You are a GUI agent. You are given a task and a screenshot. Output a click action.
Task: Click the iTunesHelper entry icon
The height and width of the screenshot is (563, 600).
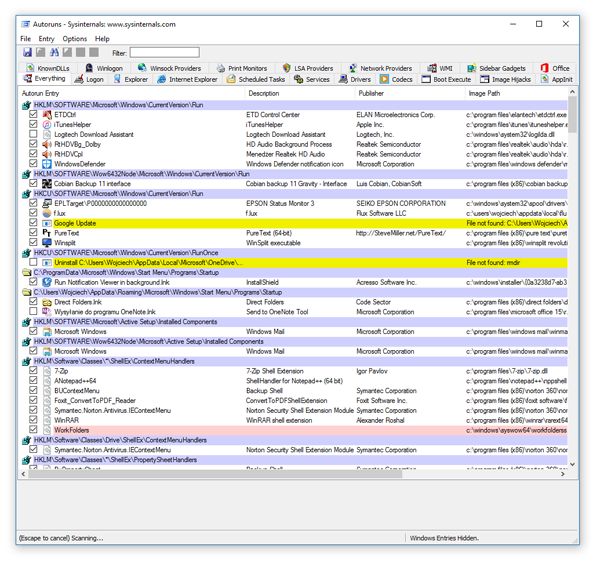tap(47, 124)
